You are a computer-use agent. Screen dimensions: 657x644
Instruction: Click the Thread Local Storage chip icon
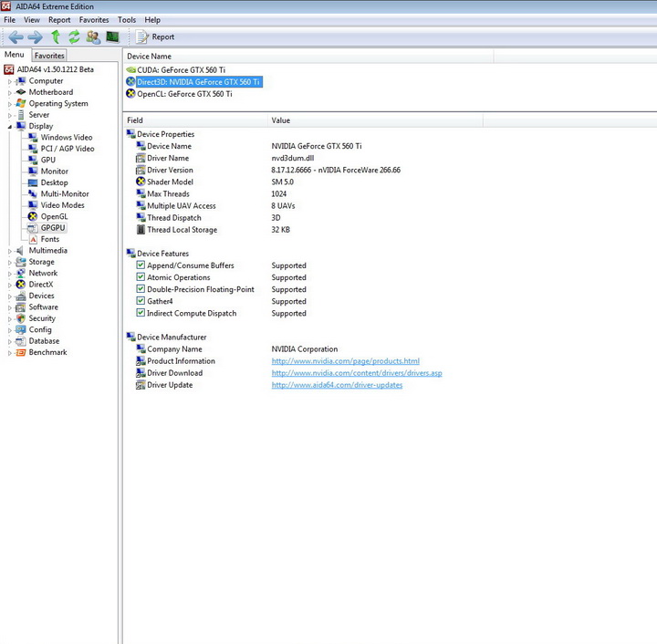point(141,230)
